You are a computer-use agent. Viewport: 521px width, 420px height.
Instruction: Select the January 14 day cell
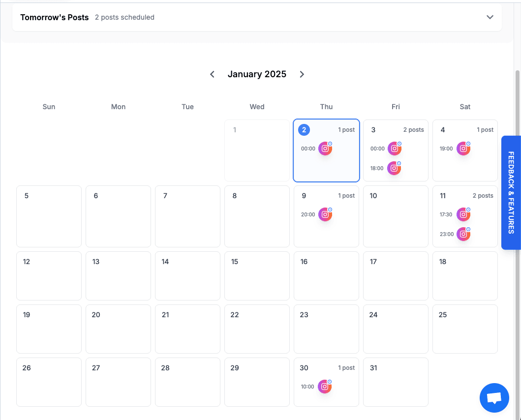tap(188, 276)
